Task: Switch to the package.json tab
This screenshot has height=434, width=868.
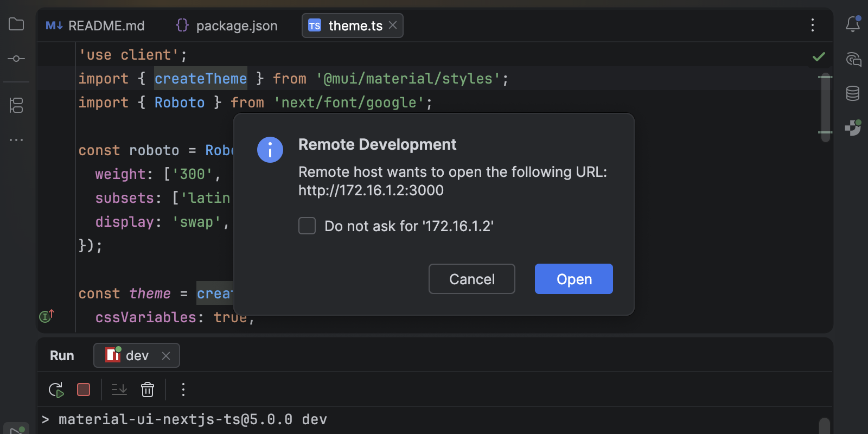Action: (227, 25)
